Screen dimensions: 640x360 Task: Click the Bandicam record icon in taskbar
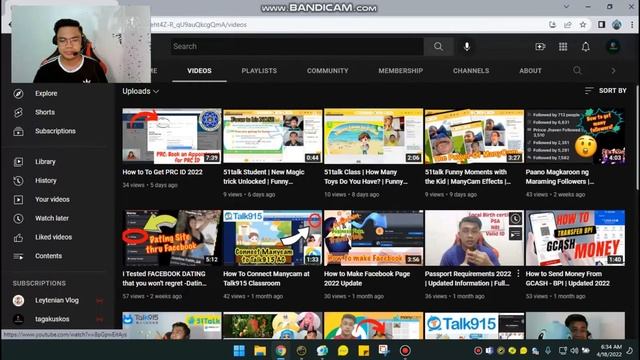click(x=405, y=351)
